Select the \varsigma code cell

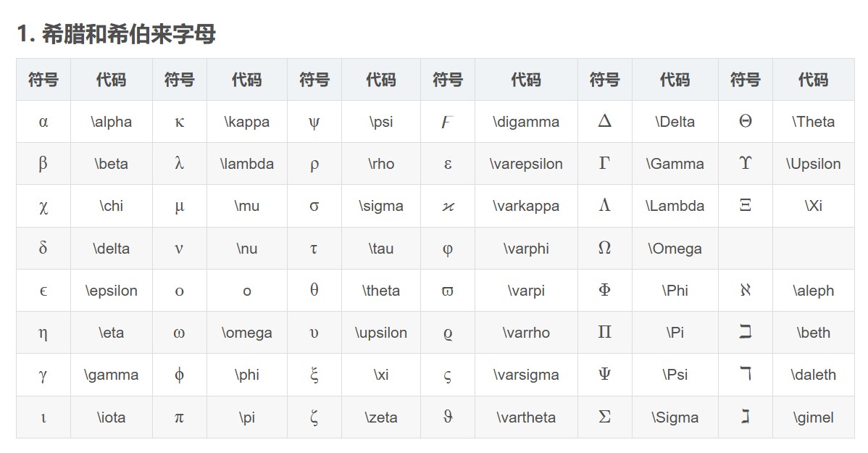(526, 375)
